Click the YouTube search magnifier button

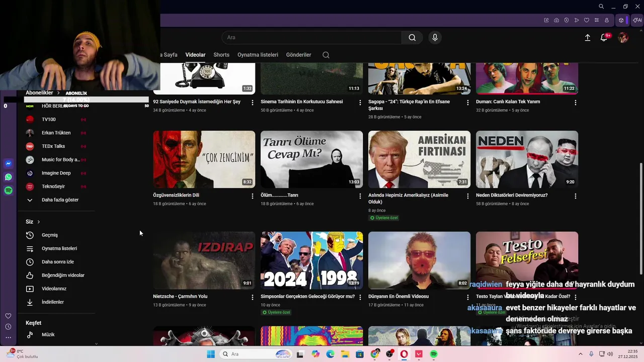[x=412, y=38]
